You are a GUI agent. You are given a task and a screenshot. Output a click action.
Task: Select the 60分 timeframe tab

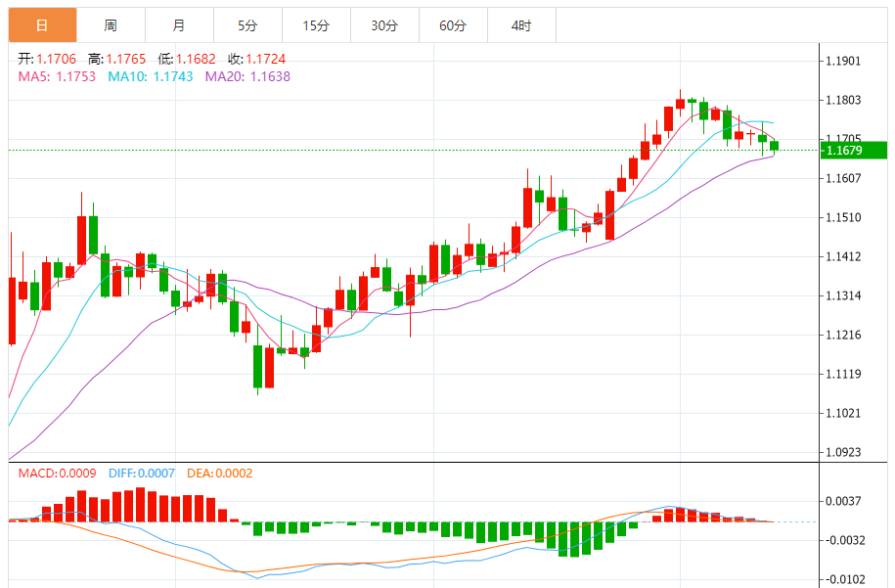coord(453,25)
